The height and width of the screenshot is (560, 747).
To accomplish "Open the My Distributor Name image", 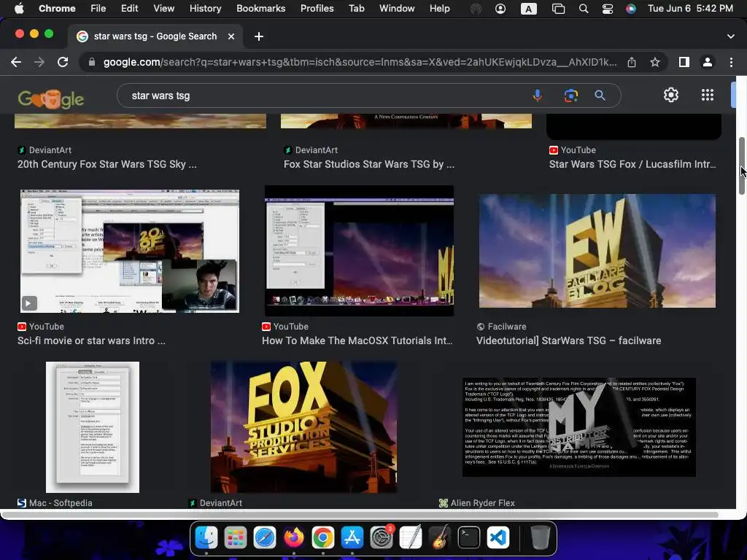I will pos(578,427).
